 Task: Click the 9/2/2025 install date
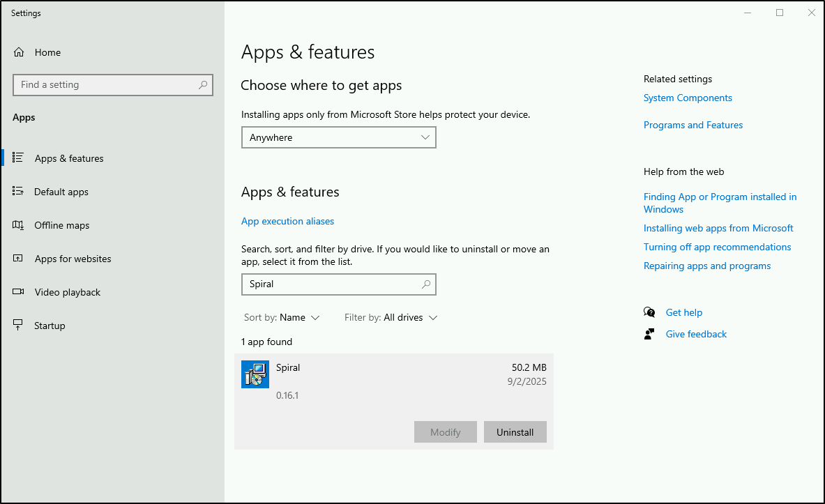pyautogui.click(x=527, y=381)
